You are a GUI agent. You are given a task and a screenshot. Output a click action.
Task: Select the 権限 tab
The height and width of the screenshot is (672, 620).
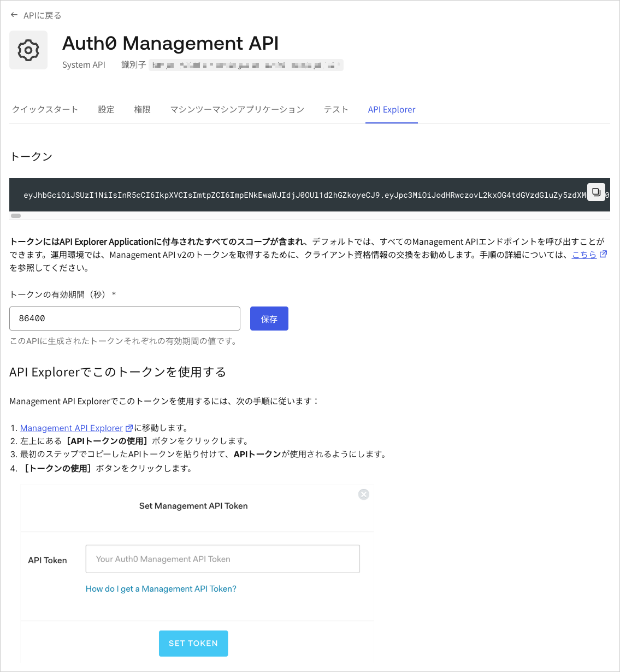[x=142, y=109]
